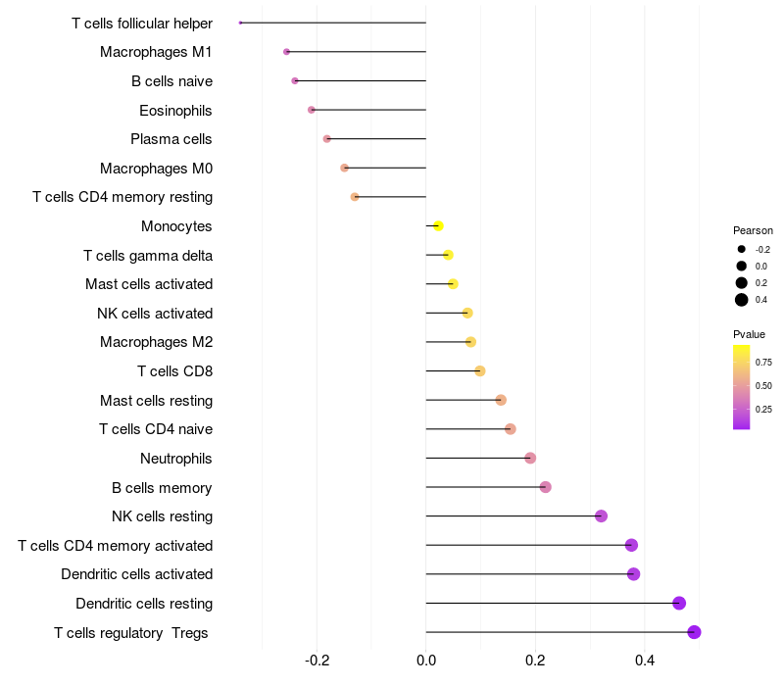Select the Macrophages M1 data point
Viewport: 784px width, 686px height.
[x=286, y=52]
